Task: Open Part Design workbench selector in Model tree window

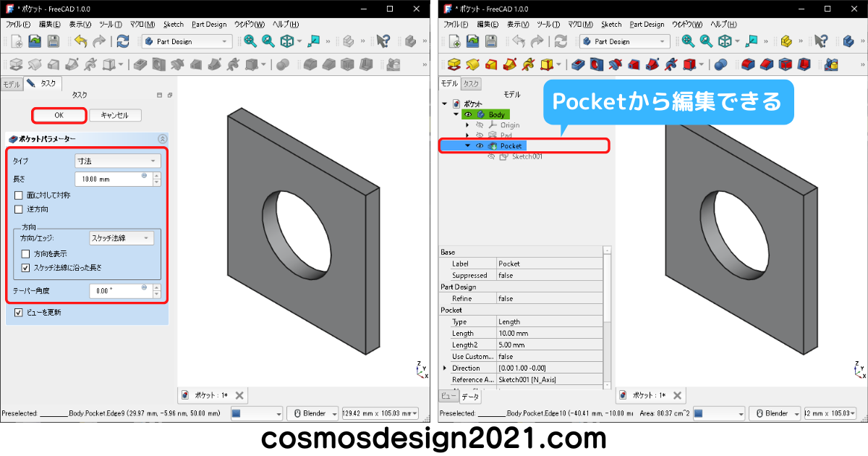Action: pyautogui.click(x=625, y=41)
